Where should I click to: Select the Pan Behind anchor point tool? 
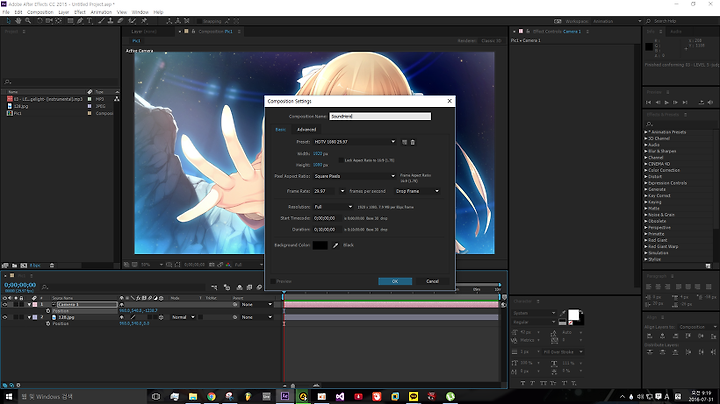[59, 21]
